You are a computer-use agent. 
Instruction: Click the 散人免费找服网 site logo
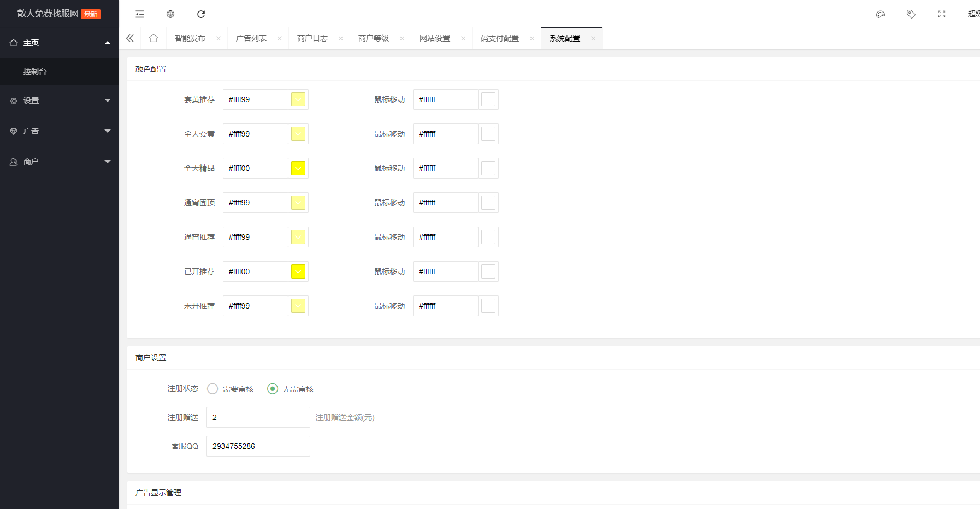click(x=48, y=14)
